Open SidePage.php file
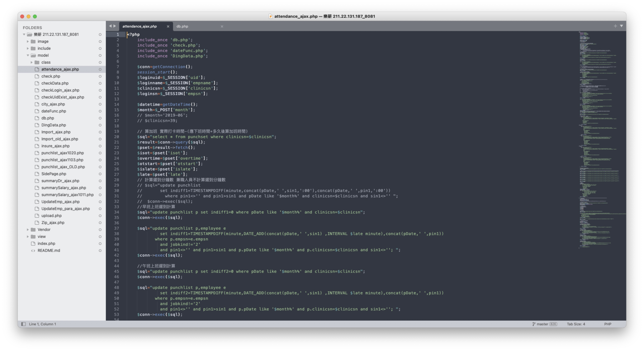 click(54, 174)
